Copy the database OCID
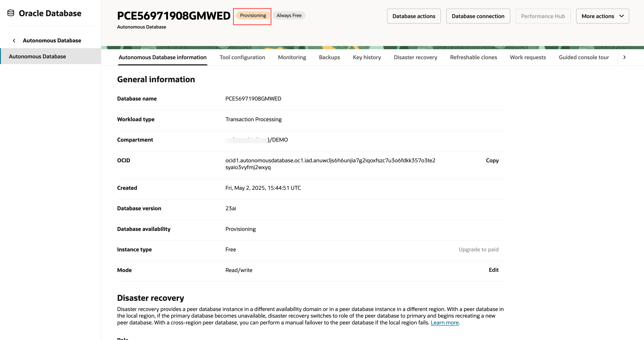This screenshot has width=644, height=340. [492, 160]
